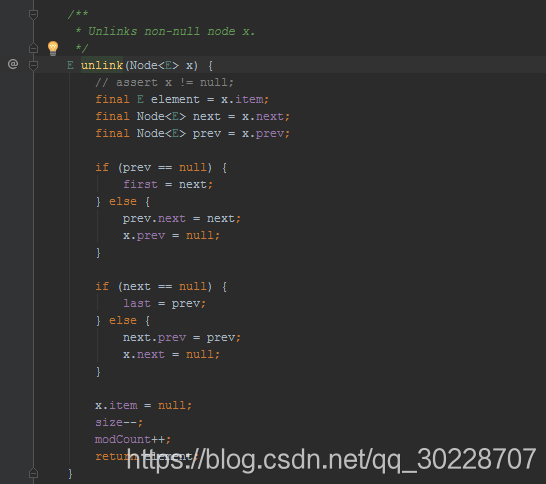Click the 'x.next = null;' statement

click(x=171, y=355)
